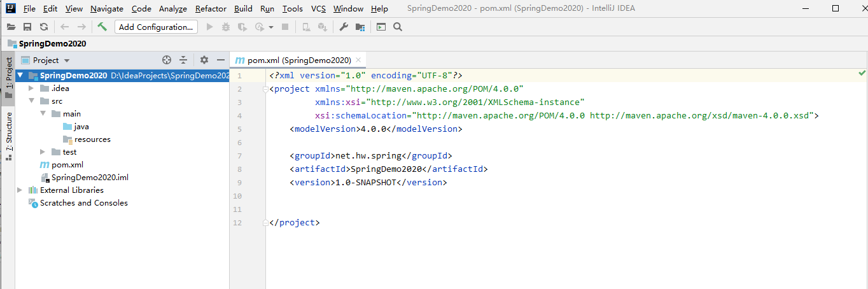Screen dimensions: 868x289
Task: Click the Synchronize/Reload icon
Action: (x=44, y=27)
